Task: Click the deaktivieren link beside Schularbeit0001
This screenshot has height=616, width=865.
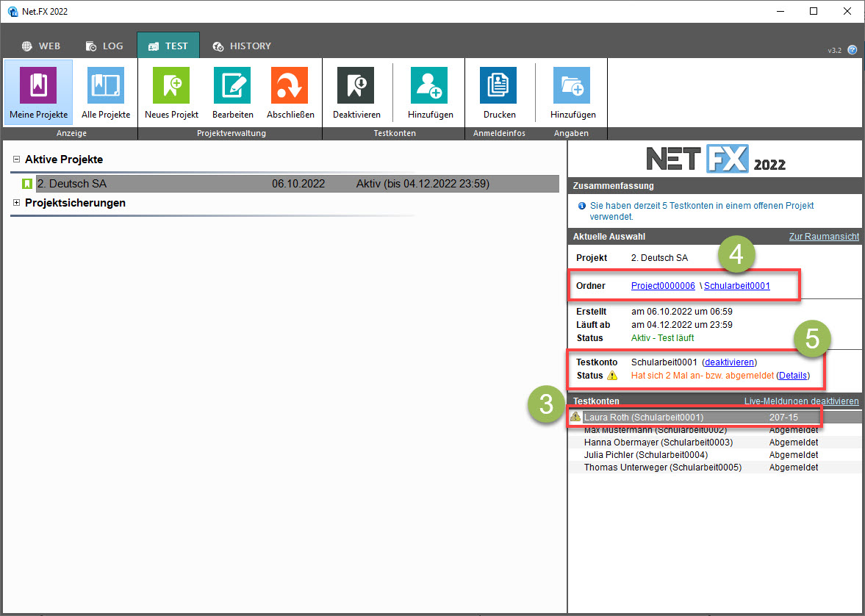Action: click(729, 362)
